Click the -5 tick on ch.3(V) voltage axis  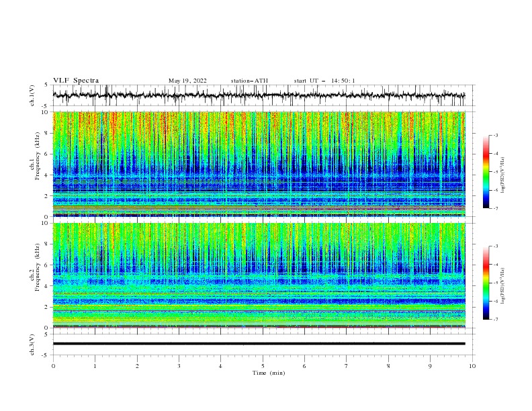pos(46,355)
